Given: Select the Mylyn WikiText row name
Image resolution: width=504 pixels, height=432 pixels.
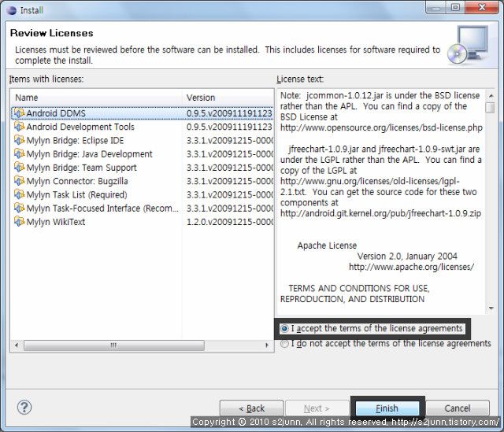Looking at the screenshot, I should [56, 222].
